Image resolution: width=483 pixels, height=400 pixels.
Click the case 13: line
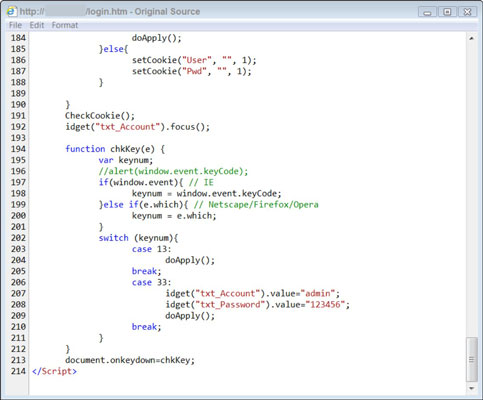coord(151,249)
